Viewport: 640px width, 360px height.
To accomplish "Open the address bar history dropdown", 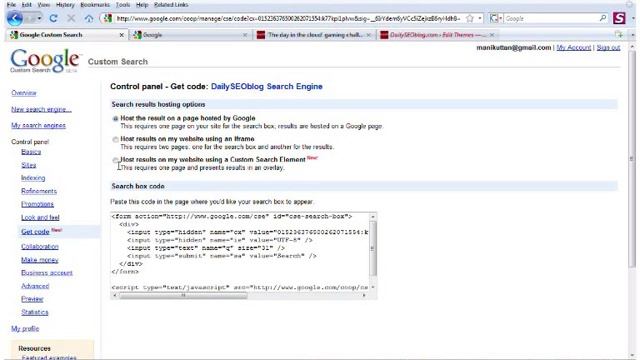I will coord(480,18).
